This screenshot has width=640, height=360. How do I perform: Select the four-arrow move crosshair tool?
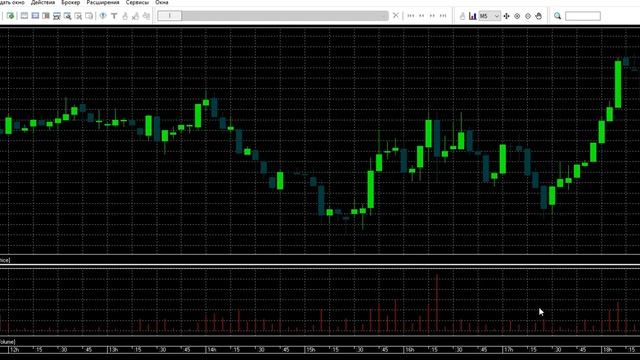[x=507, y=16]
